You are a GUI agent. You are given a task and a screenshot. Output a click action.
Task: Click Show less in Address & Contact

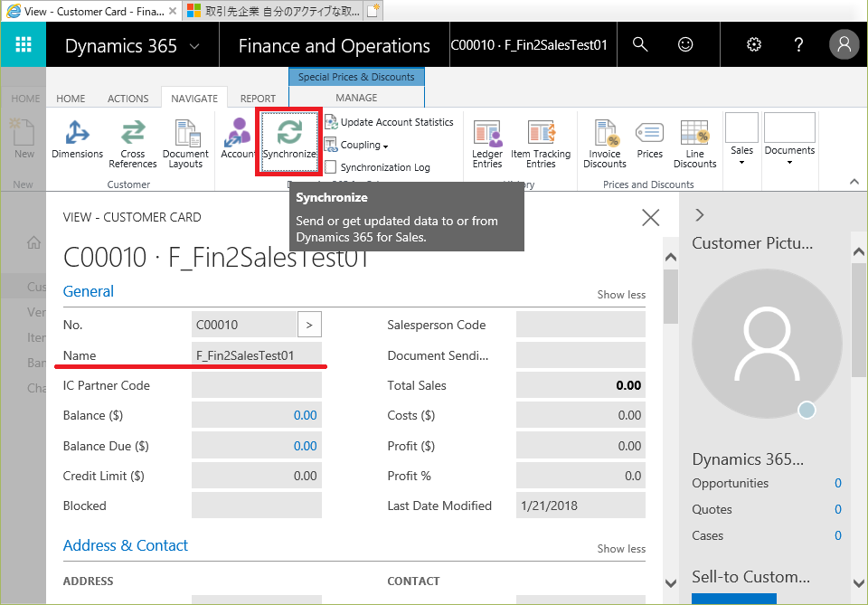tap(621, 549)
